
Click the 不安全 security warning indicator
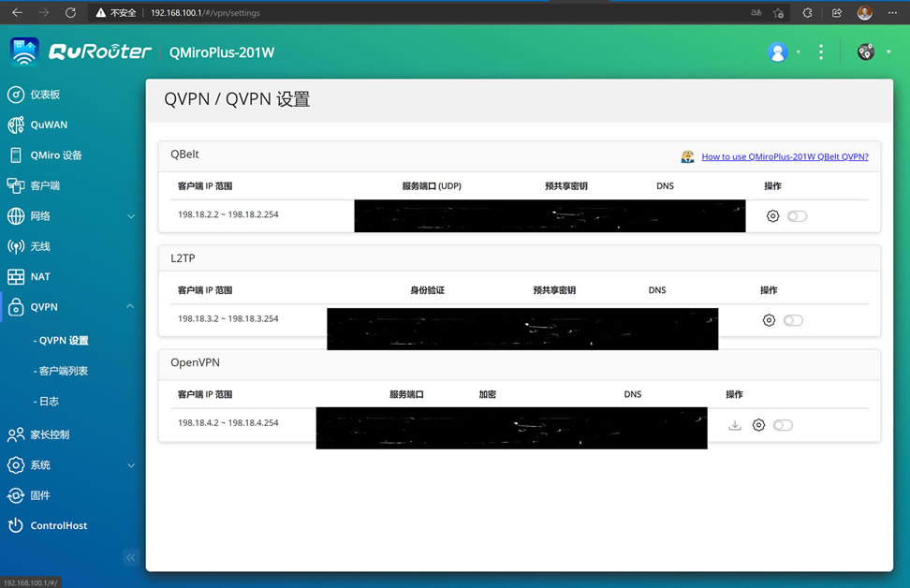pos(116,13)
